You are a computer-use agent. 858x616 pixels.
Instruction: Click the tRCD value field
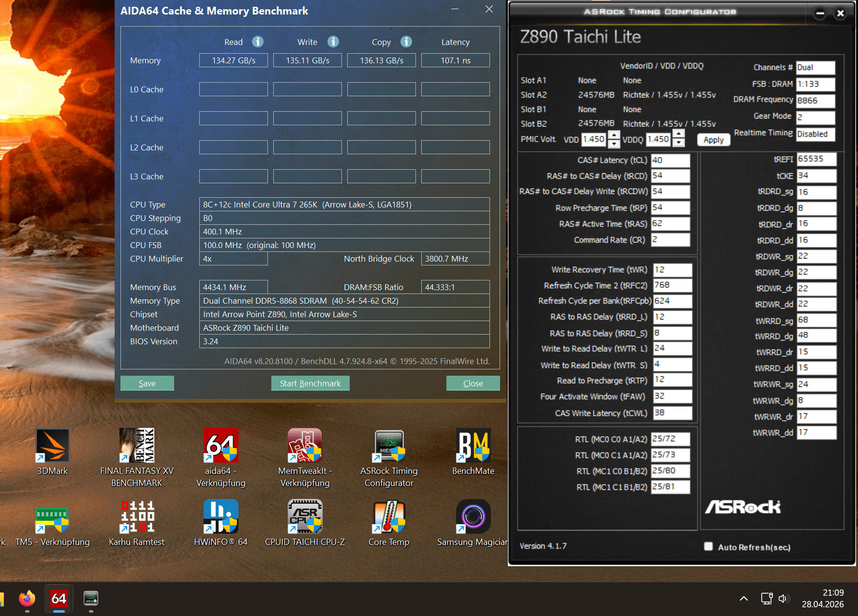pos(670,176)
